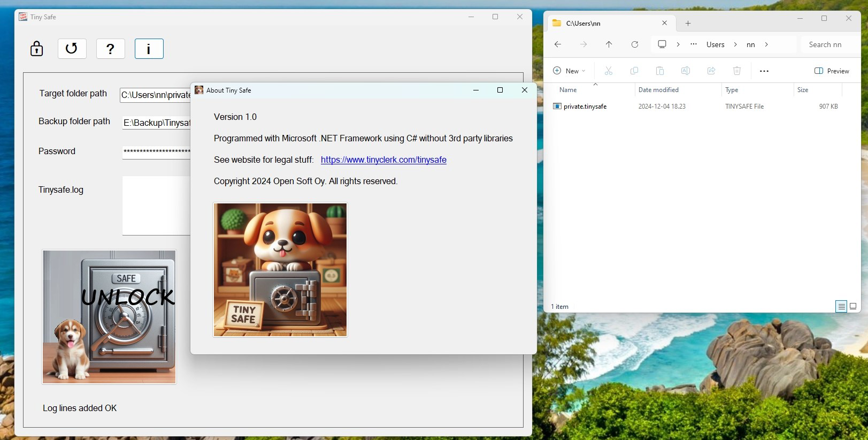
Task: Click 'Log lines added OK' status text
Action: pos(80,408)
